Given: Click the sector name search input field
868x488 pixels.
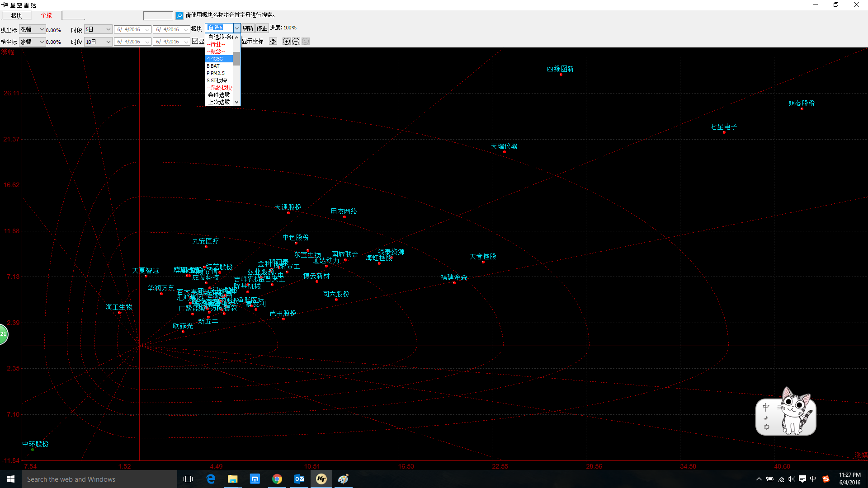Looking at the screenshot, I should point(158,16).
